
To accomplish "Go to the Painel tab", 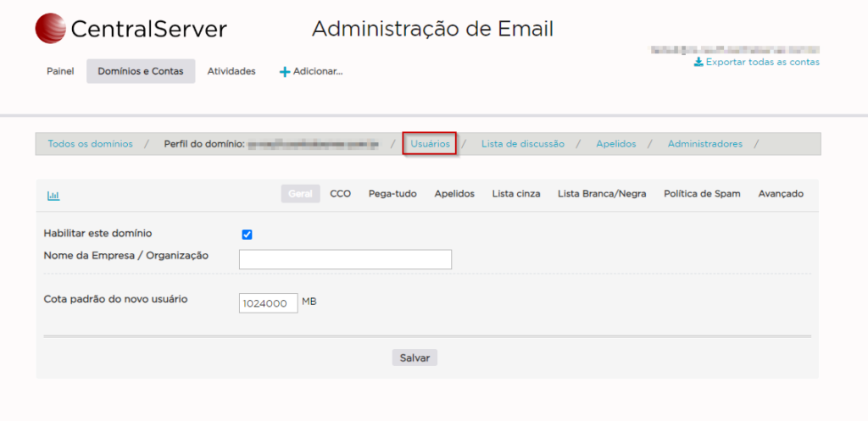I will 60,71.
